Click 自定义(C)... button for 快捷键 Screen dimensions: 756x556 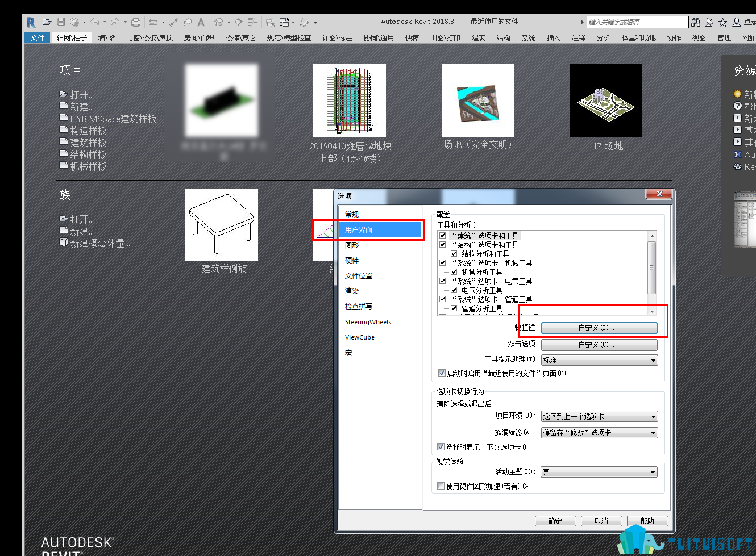599,328
